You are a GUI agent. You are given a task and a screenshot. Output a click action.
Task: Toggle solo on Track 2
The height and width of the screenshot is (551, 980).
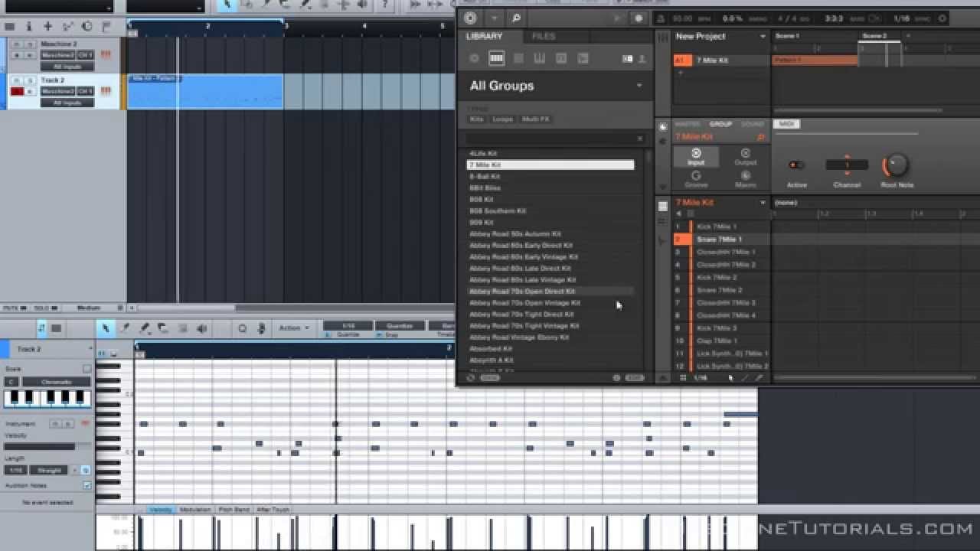pyautogui.click(x=30, y=80)
